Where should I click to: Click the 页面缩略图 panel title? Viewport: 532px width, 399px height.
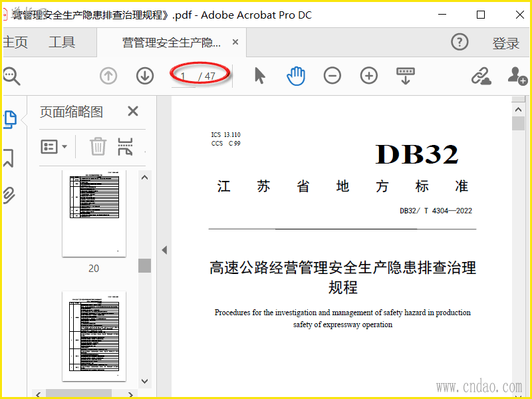(71, 112)
